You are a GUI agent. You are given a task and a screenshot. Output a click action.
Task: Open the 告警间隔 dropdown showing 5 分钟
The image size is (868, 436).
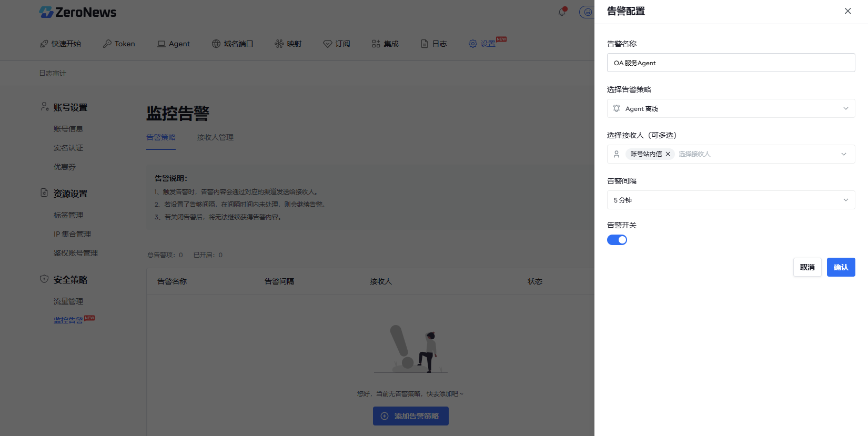tap(731, 200)
